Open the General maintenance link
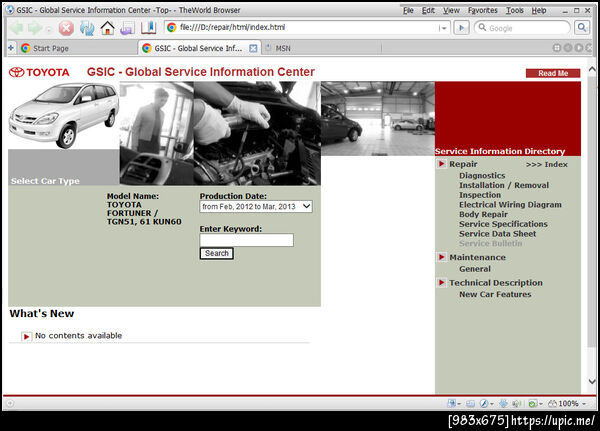 pyautogui.click(x=475, y=269)
